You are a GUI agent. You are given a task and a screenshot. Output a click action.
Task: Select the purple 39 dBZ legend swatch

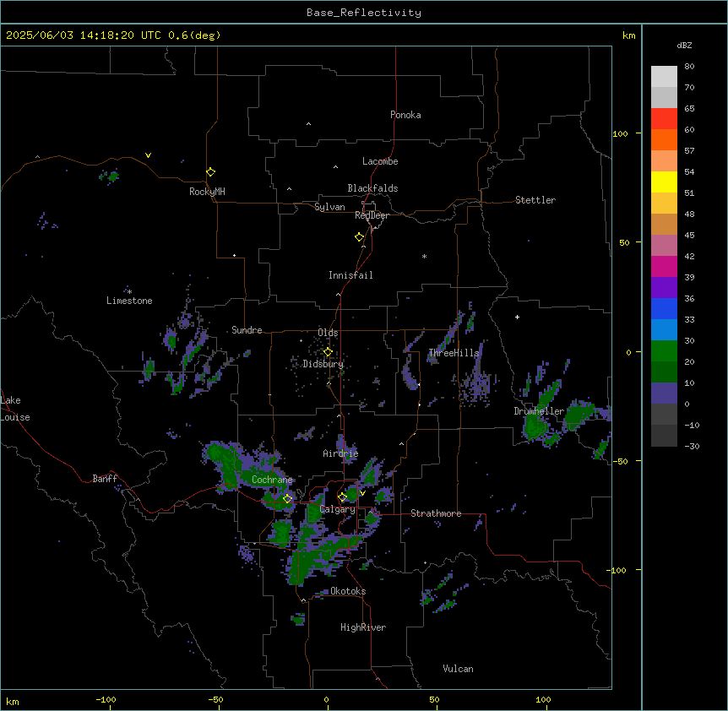tap(664, 287)
